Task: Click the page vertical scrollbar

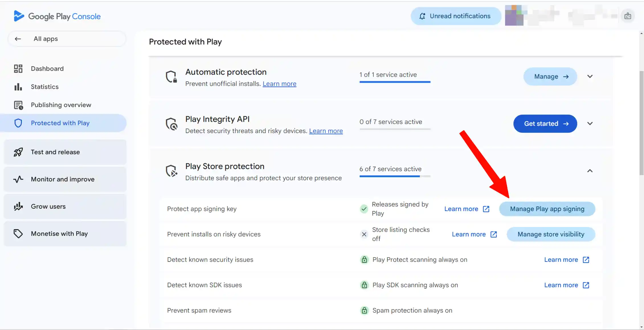Action: tap(641, 123)
